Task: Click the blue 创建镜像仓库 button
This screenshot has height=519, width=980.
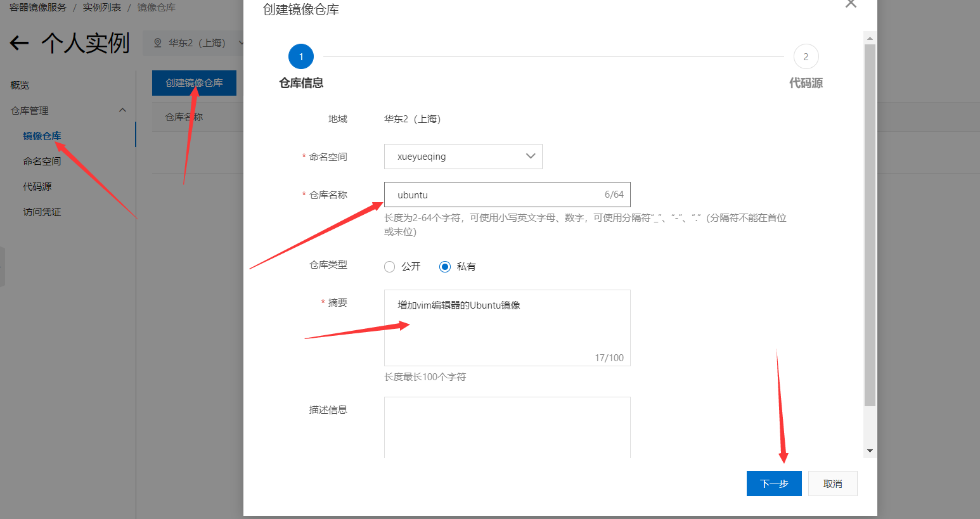Action: click(194, 83)
